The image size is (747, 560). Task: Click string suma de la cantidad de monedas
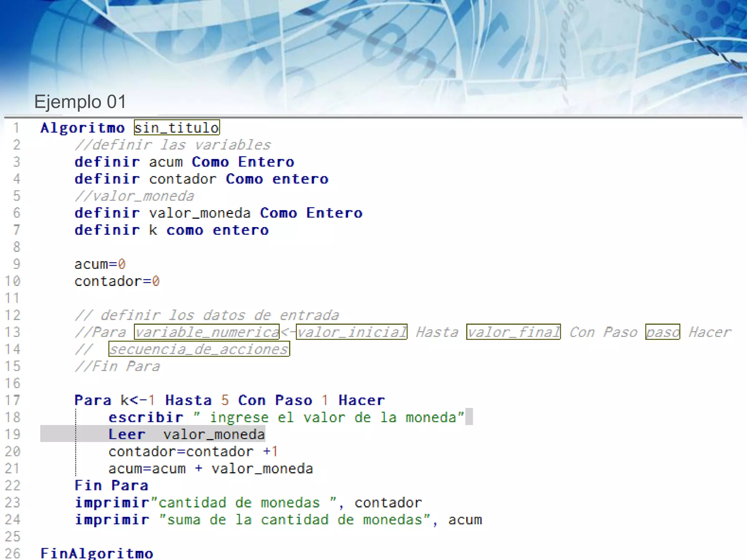tap(295, 520)
